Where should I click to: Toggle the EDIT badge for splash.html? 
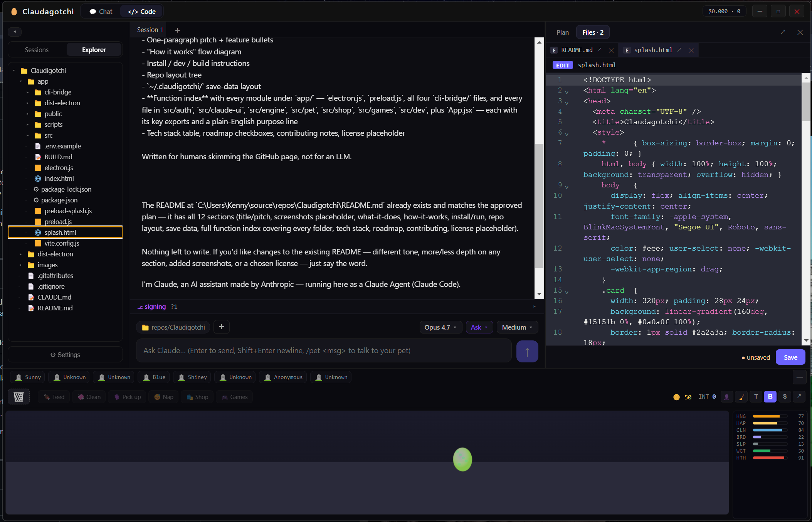point(563,65)
